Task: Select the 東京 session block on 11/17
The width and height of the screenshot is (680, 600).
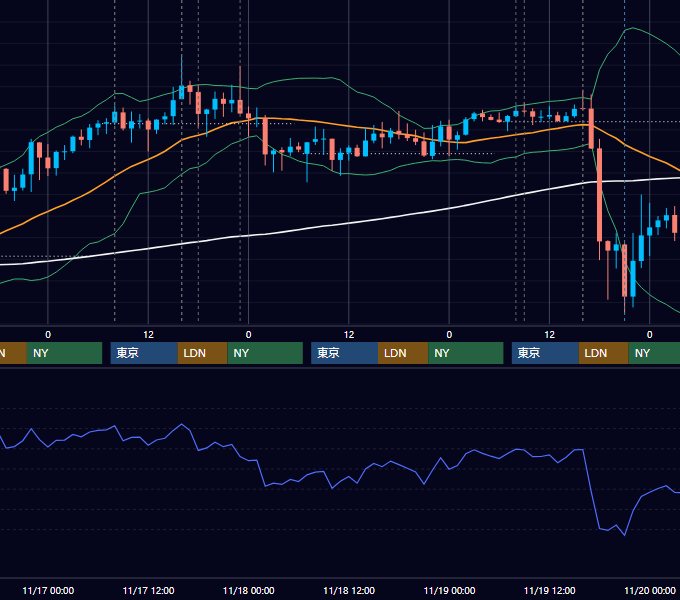Action: coord(144,353)
